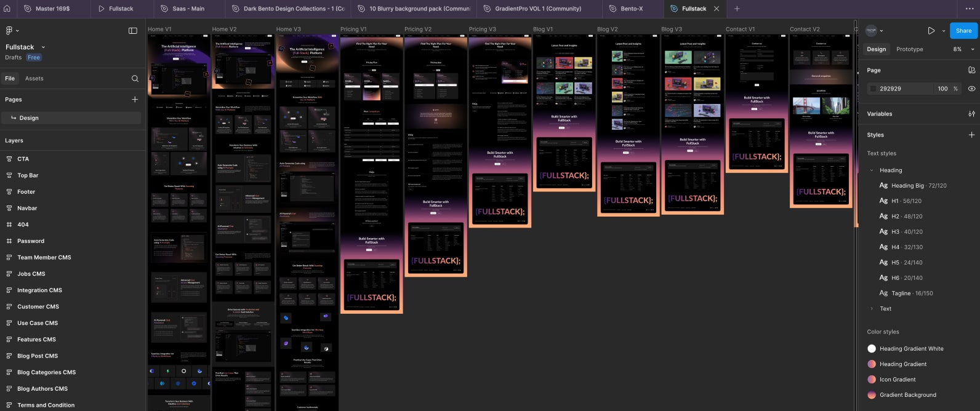Switch to the Bento-X tab
This screenshot has height=411, width=980.
pos(633,9)
